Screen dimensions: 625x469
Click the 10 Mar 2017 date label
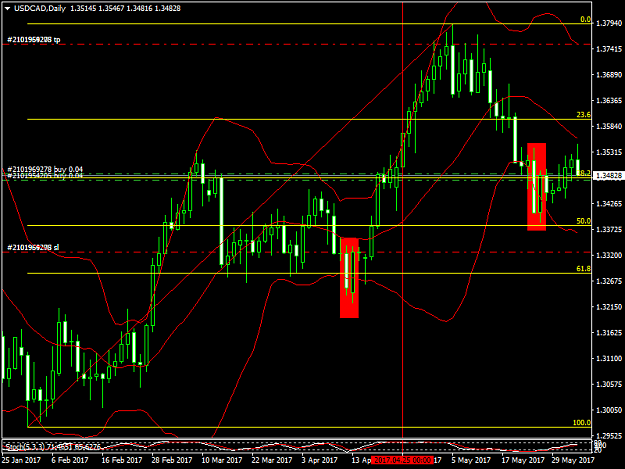coord(222,460)
